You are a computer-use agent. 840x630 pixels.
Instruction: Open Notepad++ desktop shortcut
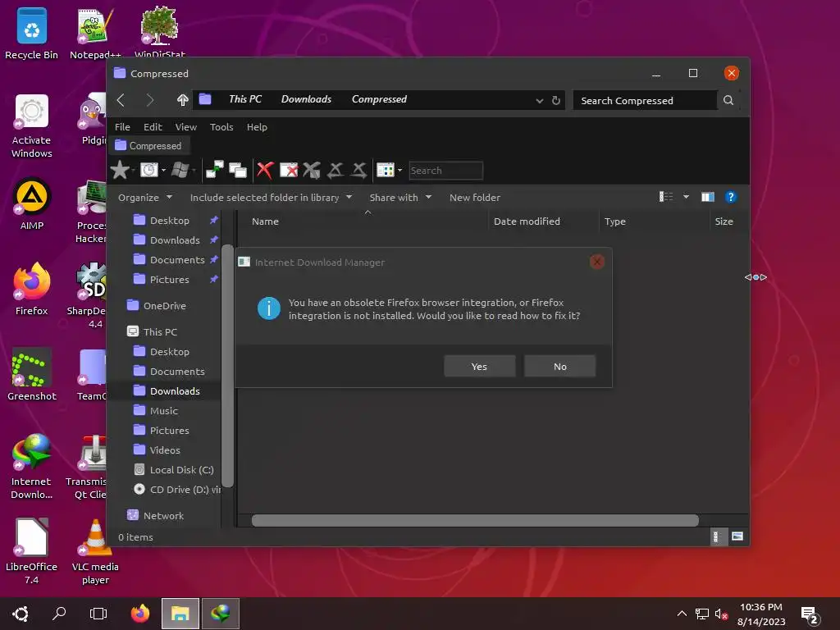[95, 33]
